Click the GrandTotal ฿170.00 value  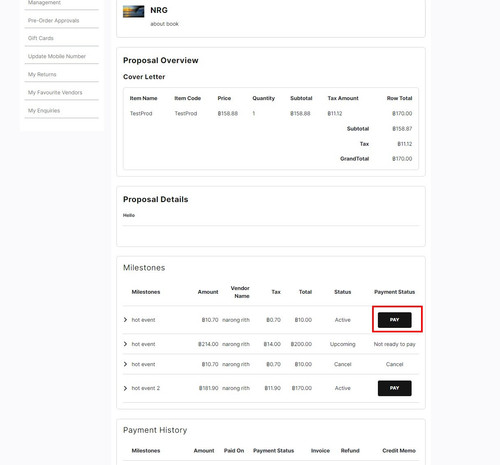[x=402, y=159]
